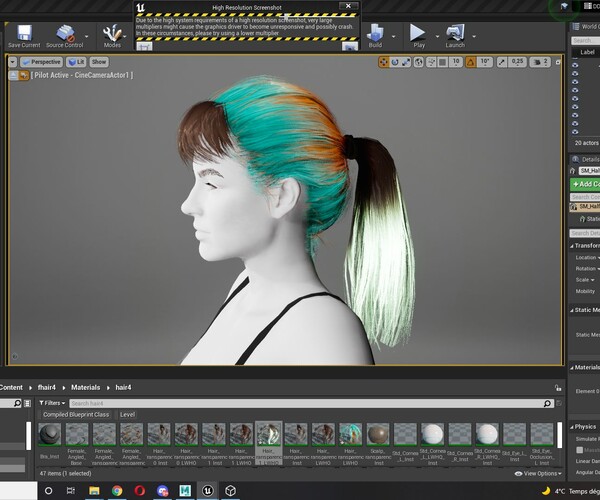Open viewport options arrow left of Perspective

coord(13,62)
